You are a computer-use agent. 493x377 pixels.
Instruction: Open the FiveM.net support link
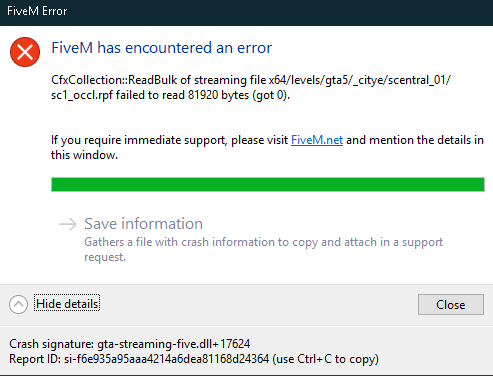click(317, 140)
